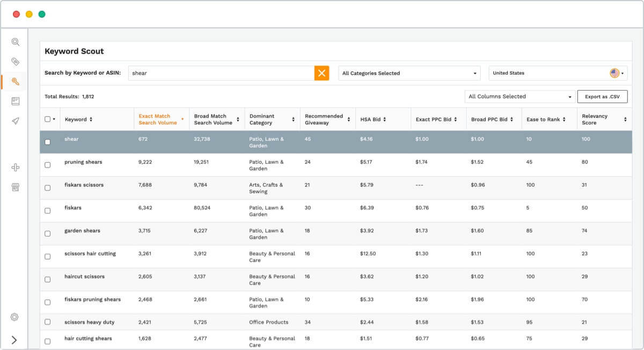Open the All Categories Selected dropdown
Viewport: 644px width, 350px height.
[410, 73]
